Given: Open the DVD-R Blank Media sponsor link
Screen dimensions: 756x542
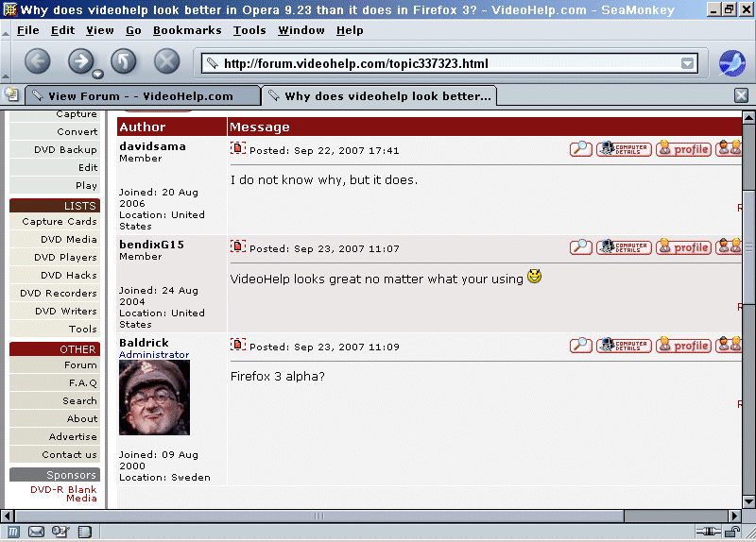Looking at the screenshot, I should [63, 493].
